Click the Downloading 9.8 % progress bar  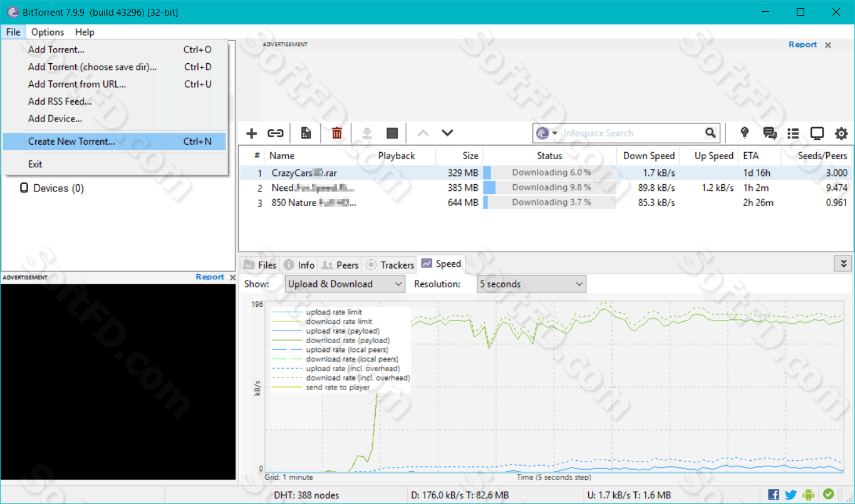pos(549,188)
